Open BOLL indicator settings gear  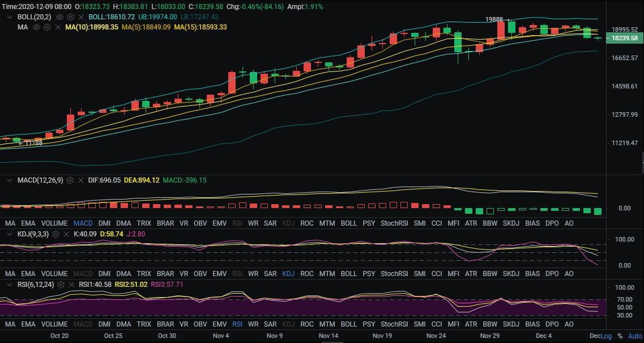(71, 17)
